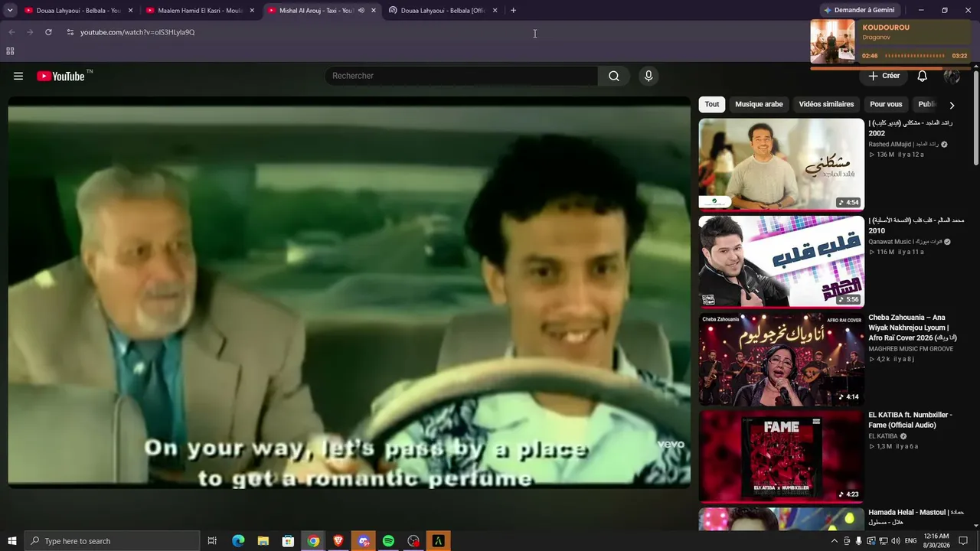980x551 pixels.
Task: Open the volume control in system tray
Action: (895, 541)
